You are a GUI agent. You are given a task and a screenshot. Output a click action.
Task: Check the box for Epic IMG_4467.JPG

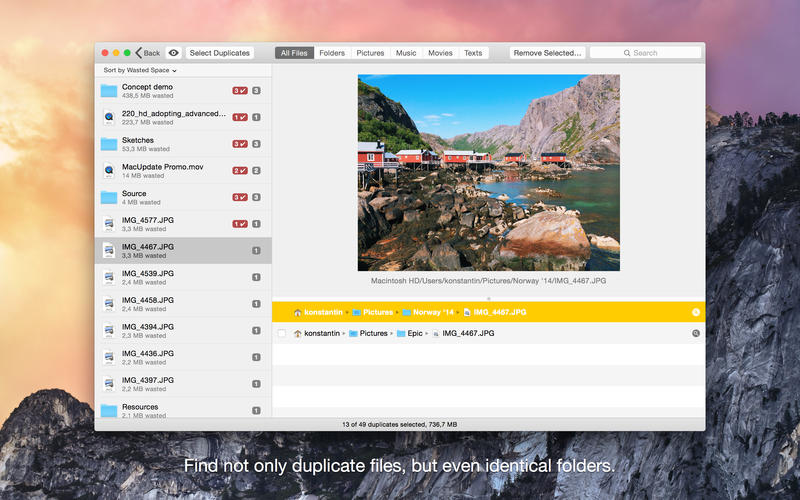(x=282, y=333)
